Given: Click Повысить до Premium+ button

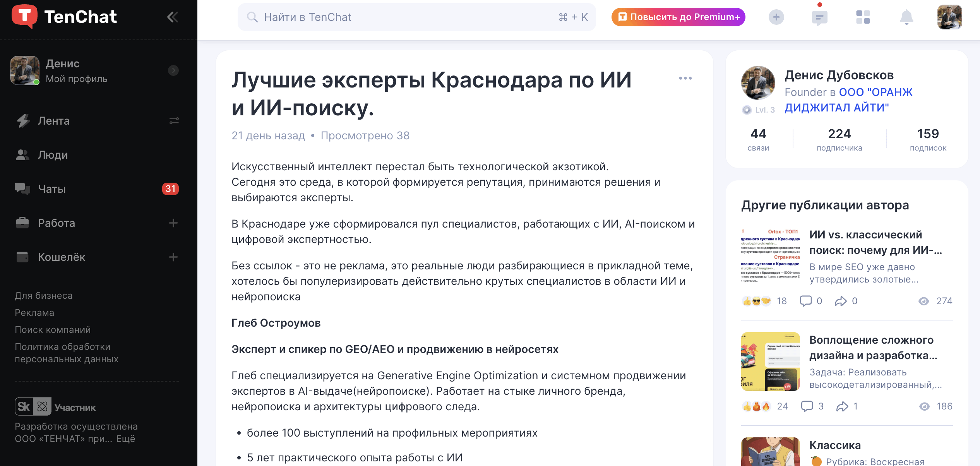Looking at the screenshot, I should coord(678,17).
